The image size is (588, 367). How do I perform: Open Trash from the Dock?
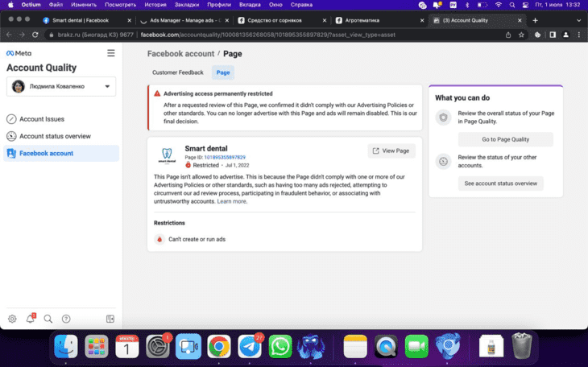point(522,345)
